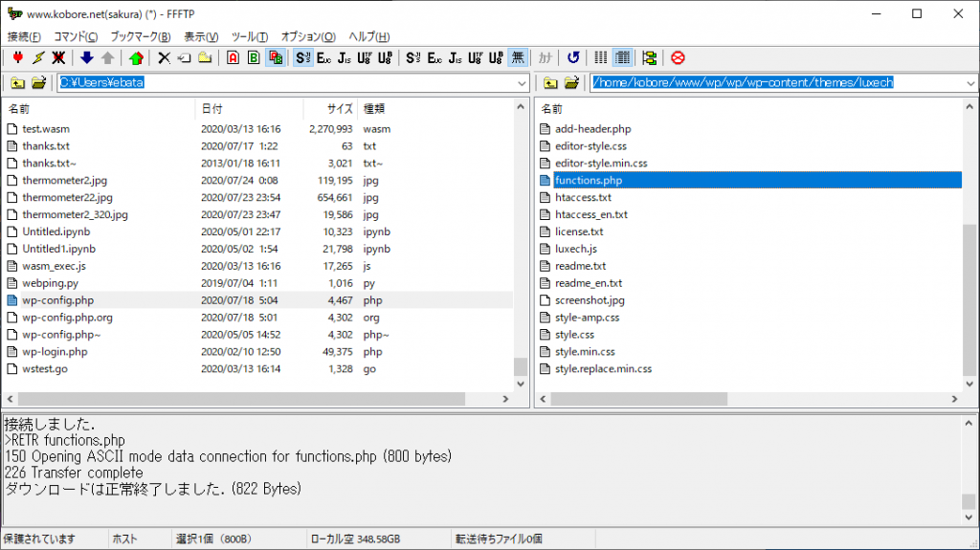Sort local files by 日付 column header
The width and height of the screenshot is (980, 550).
coord(212,109)
